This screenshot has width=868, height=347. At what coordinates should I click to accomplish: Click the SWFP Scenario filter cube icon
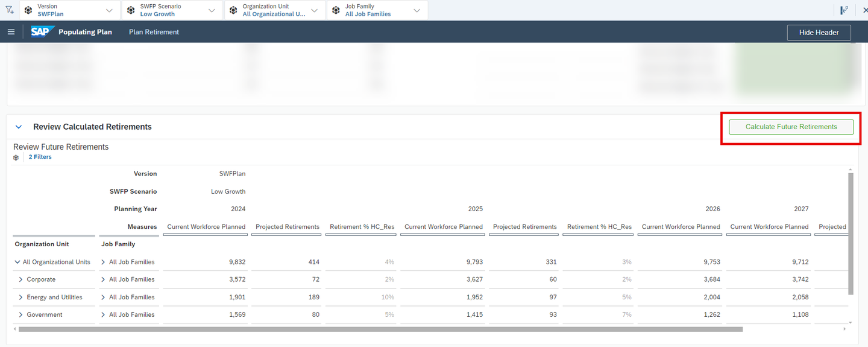coord(131,10)
